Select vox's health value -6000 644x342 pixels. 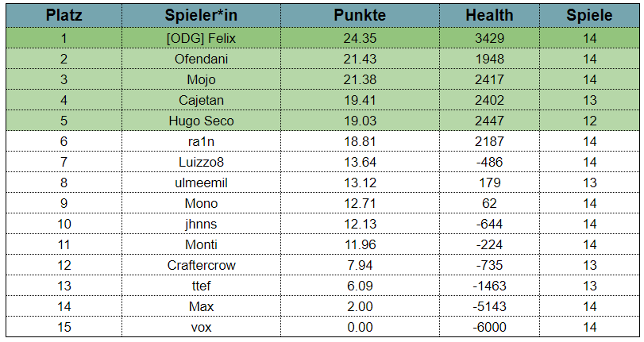point(489,327)
